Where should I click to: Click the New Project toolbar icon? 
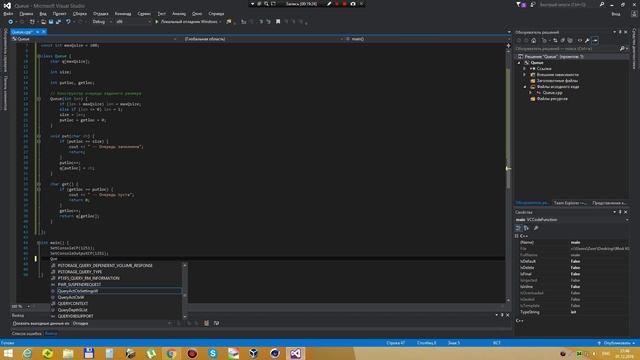click(33, 22)
